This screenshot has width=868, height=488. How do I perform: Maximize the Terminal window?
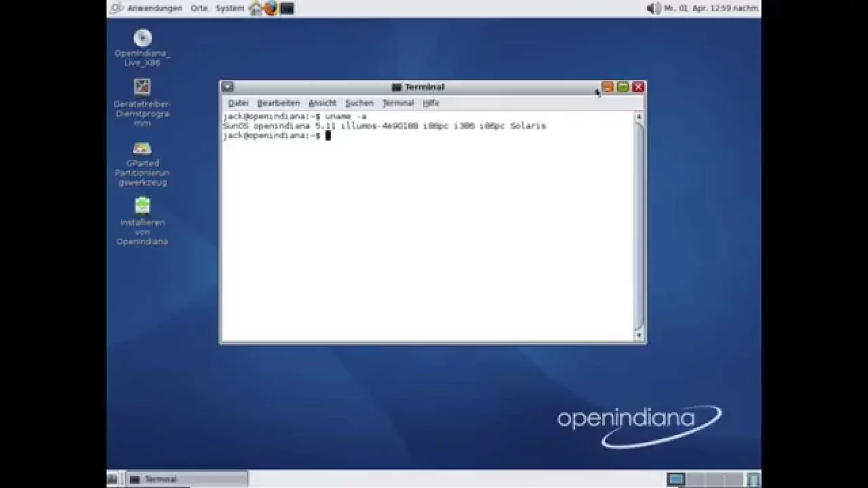[x=623, y=87]
